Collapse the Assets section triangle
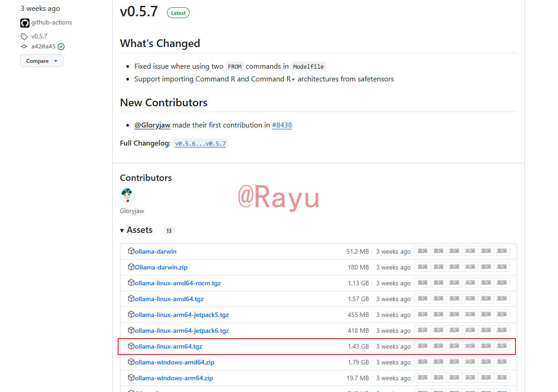This screenshot has width=558, height=392. (x=122, y=231)
